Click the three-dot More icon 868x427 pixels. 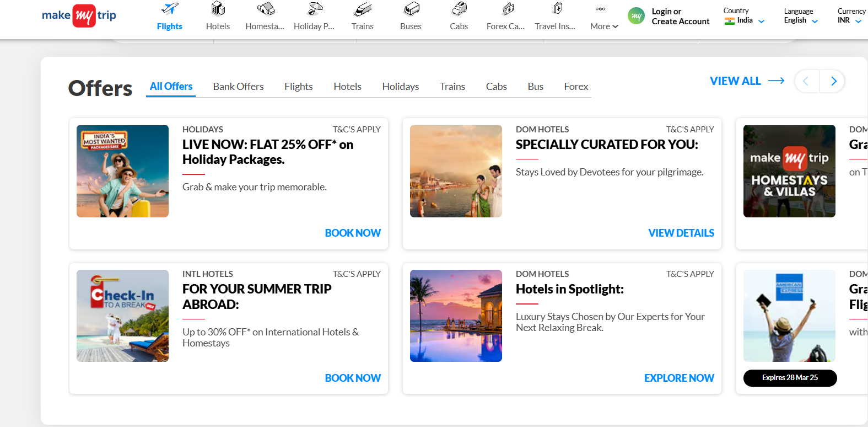600,9
